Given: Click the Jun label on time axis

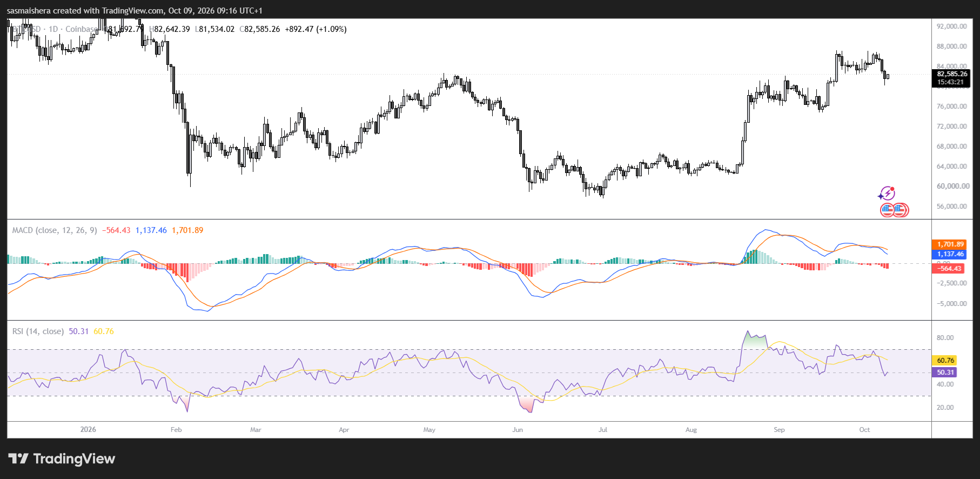Looking at the screenshot, I should (518, 430).
